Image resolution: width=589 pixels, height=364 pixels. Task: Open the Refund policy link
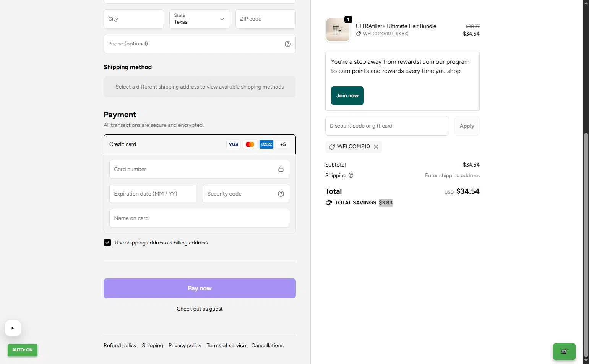(120, 345)
